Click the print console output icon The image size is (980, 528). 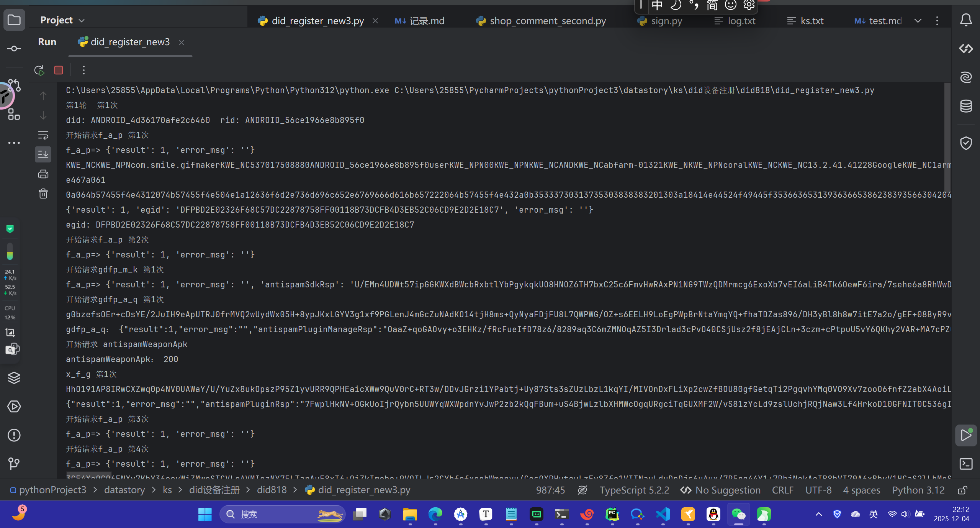pos(43,174)
